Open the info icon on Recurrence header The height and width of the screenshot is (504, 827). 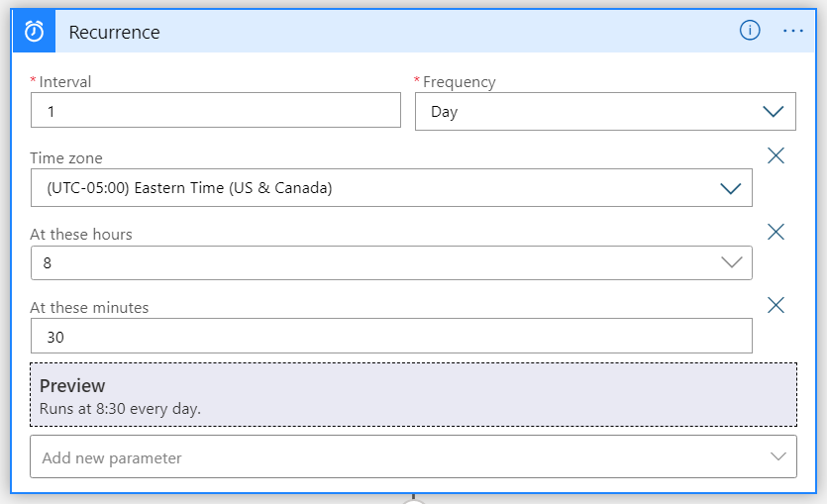[x=750, y=31]
